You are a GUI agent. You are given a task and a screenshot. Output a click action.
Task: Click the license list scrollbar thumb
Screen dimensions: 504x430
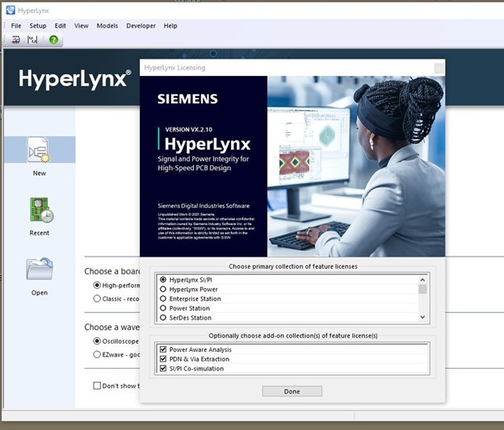tap(422, 289)
